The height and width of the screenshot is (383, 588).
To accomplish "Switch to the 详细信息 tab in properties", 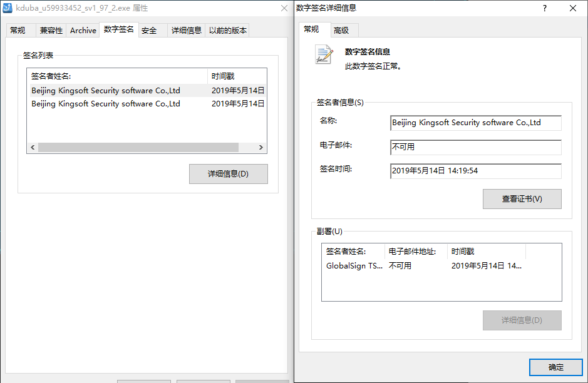I will [x=187, y=30].
